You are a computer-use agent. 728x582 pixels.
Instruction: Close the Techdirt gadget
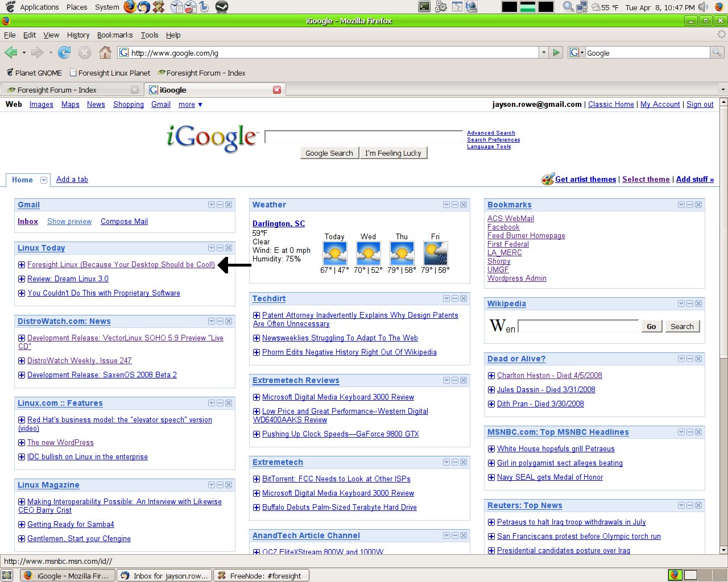point(464,298)
